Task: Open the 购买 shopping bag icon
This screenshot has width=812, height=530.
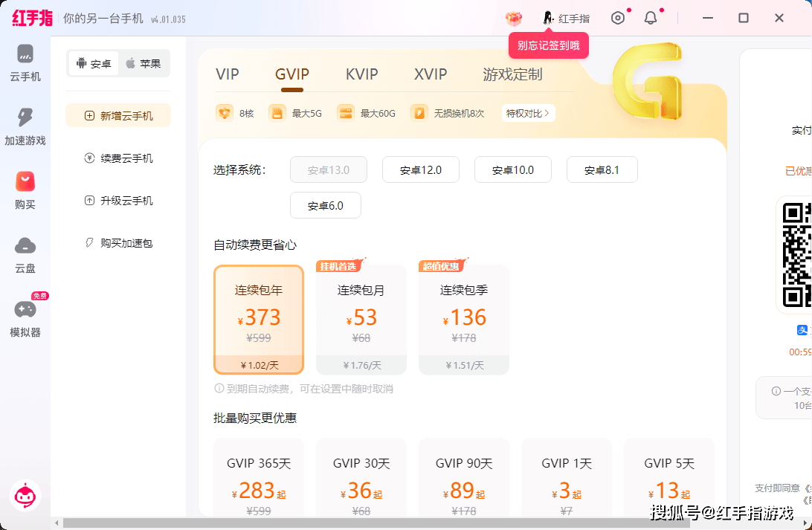Action: coord(25,181)
